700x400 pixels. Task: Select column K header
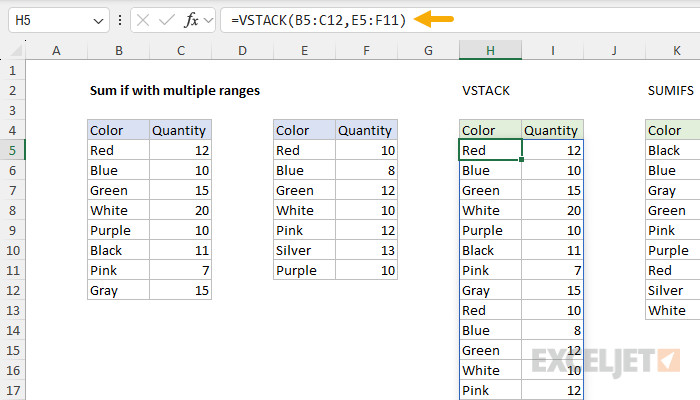tap(673, 50)
